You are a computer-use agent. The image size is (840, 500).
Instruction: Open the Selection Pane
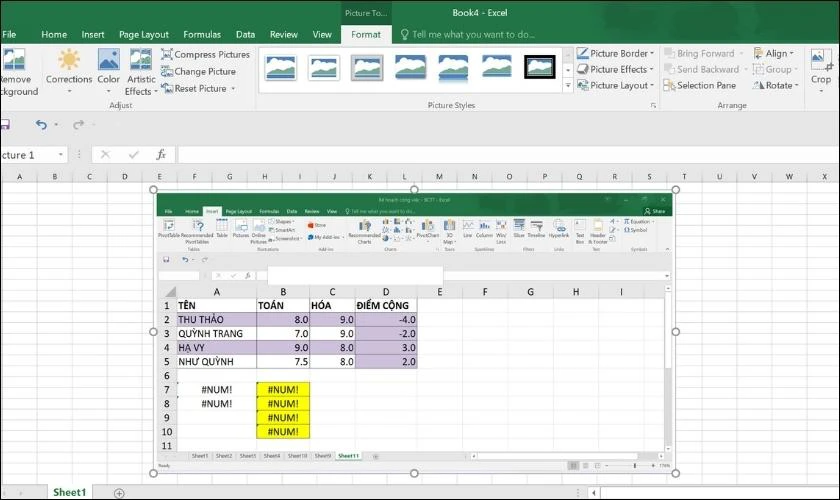click(700, 85)
